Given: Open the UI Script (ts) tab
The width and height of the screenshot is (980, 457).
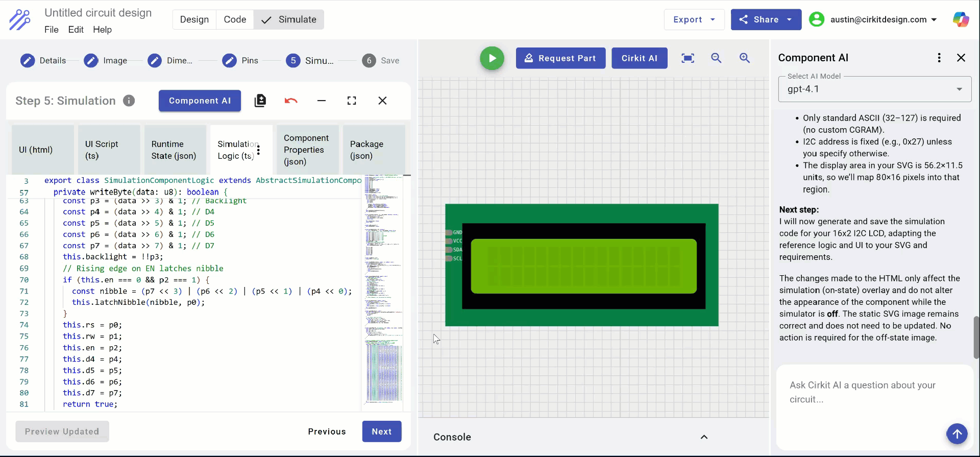Looking at the screenshot, I should coord(109,150).
